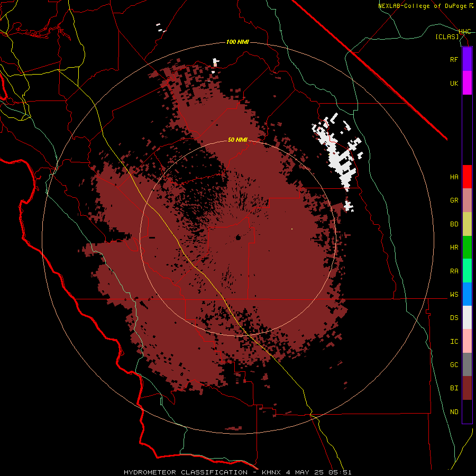Click the 'ND' legend label

click(454, 412)
